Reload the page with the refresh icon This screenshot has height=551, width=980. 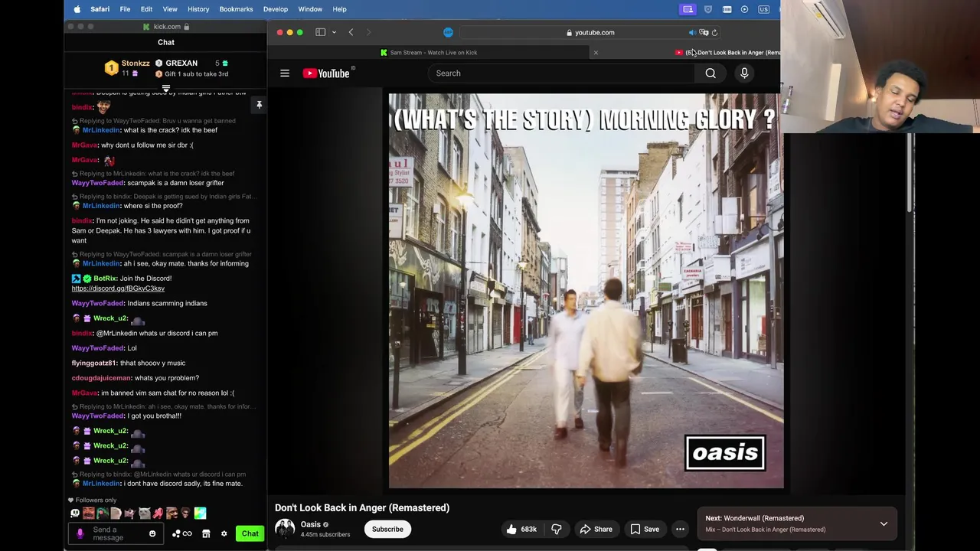pos(714,32)
